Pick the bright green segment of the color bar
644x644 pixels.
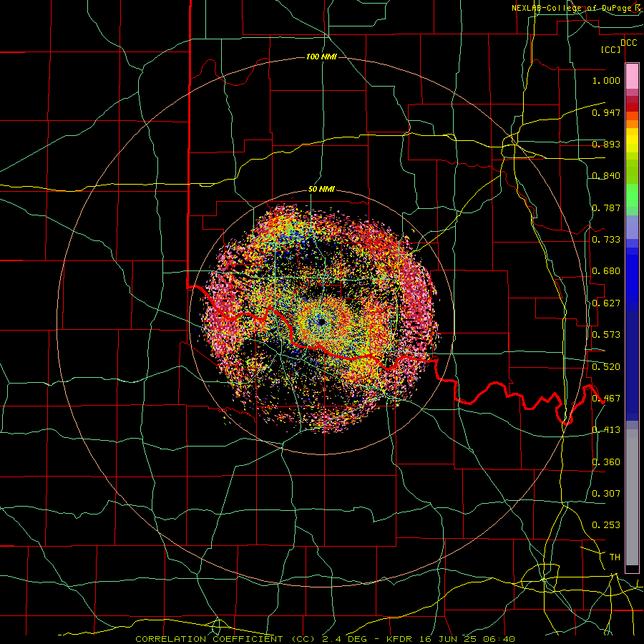click(x=632, y=195)
